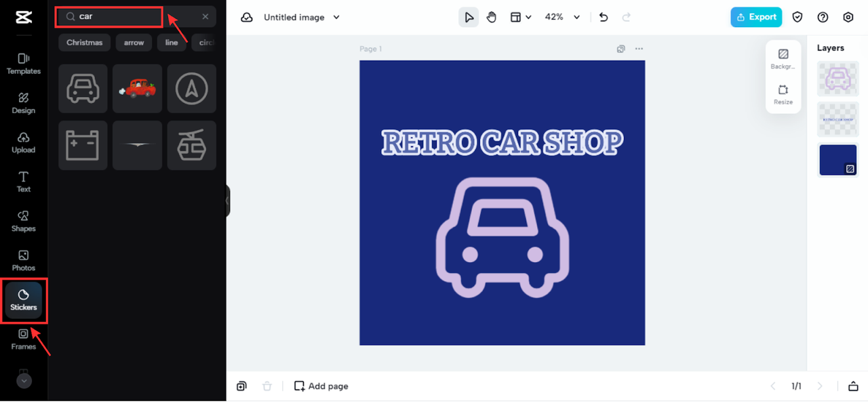The width and height of the screenshot is (868, 403).
Task: Clear the sticker search text
Action: tap(205, 16)
